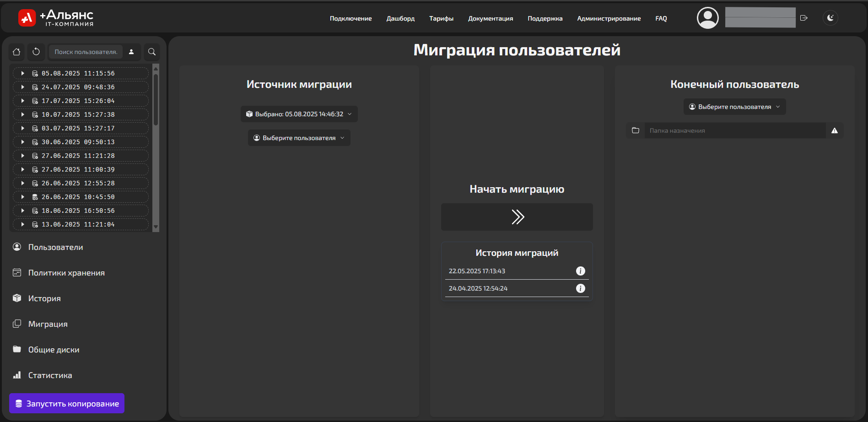Image resolution: width=868 pixels, height=422 pixels.
Task: Click the magnifier search icon
Action: [152, 52]
